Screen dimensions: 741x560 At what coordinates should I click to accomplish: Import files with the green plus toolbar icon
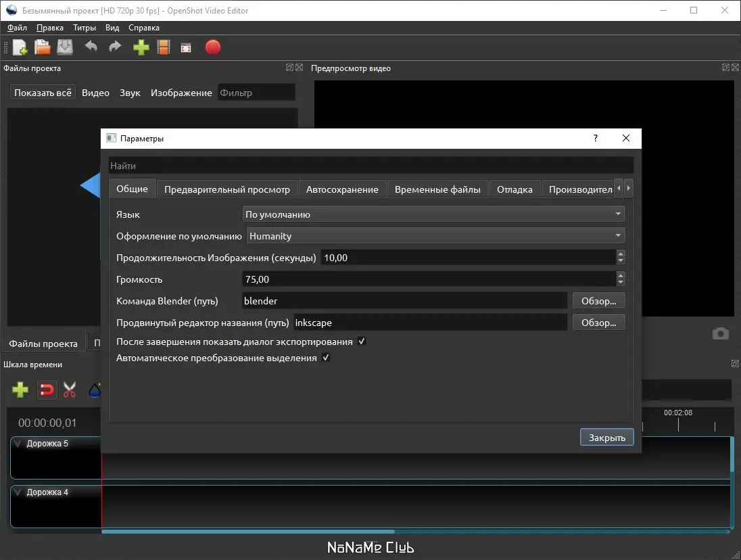141,47
